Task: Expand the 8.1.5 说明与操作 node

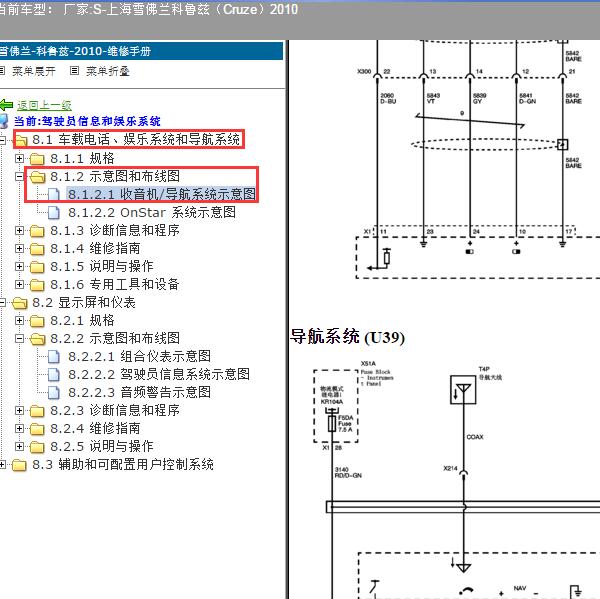Action: 19,266
